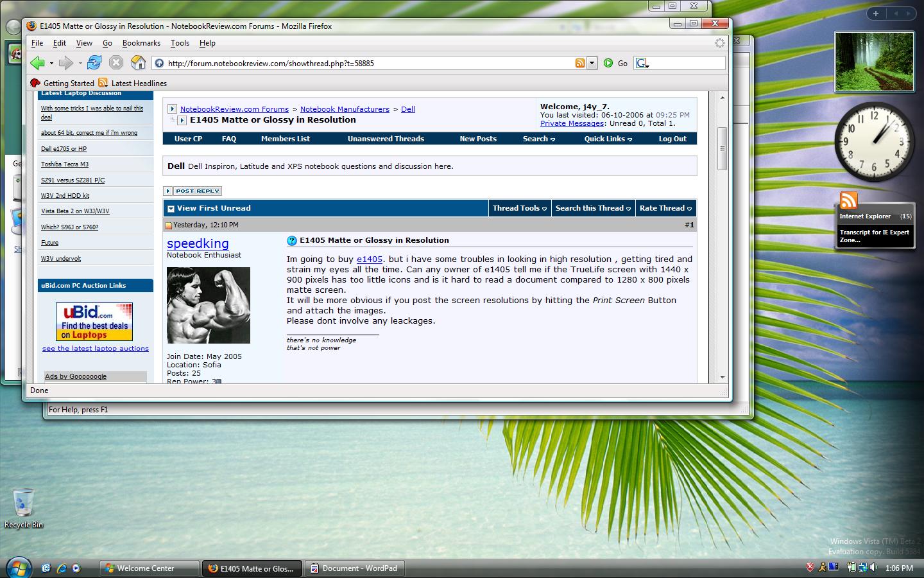The image size is (924, 578).
Task: Click the uBid.com laptop deals ad banner
Action: (94, 322)
